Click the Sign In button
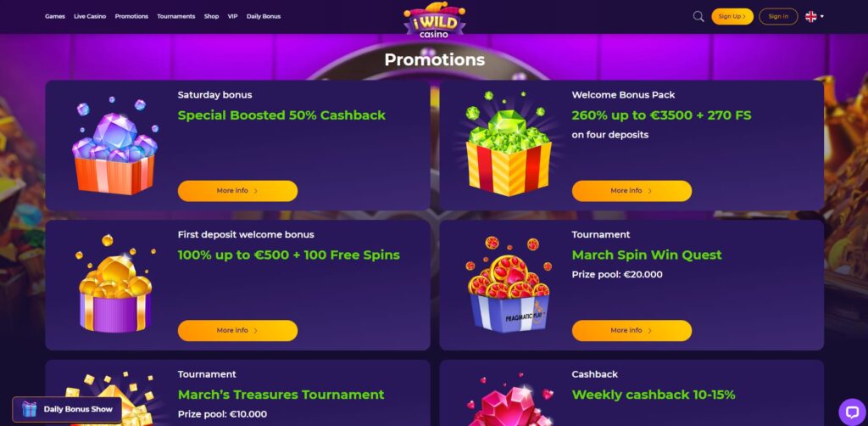The image size is (868, 426). click(x=778, y=17)
